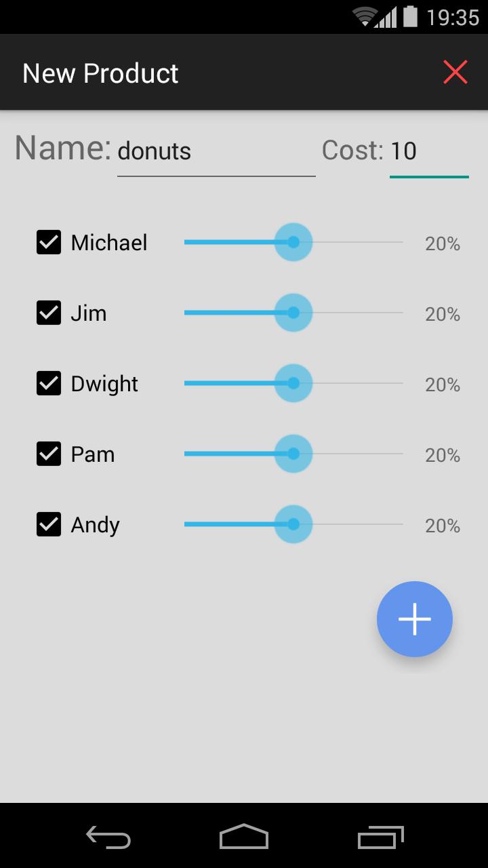488x868 pixels.
Task: Click Michael's share slider handle
Action: click(293, 242)
